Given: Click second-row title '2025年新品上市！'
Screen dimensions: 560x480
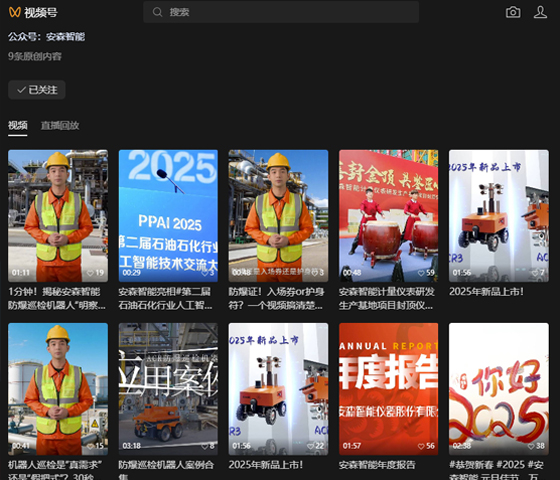Looking at the screenshot, I should 266,465.
